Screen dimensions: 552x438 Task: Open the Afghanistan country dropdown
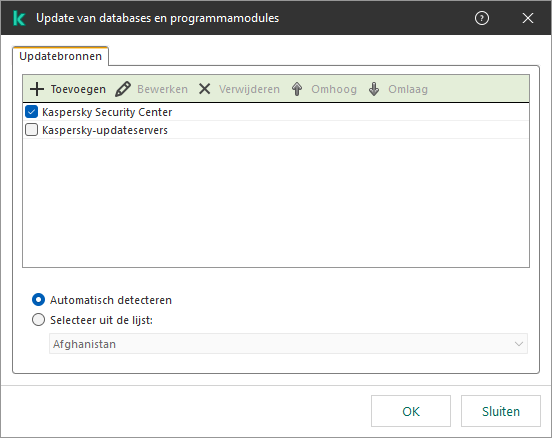(x=288, y=344)
